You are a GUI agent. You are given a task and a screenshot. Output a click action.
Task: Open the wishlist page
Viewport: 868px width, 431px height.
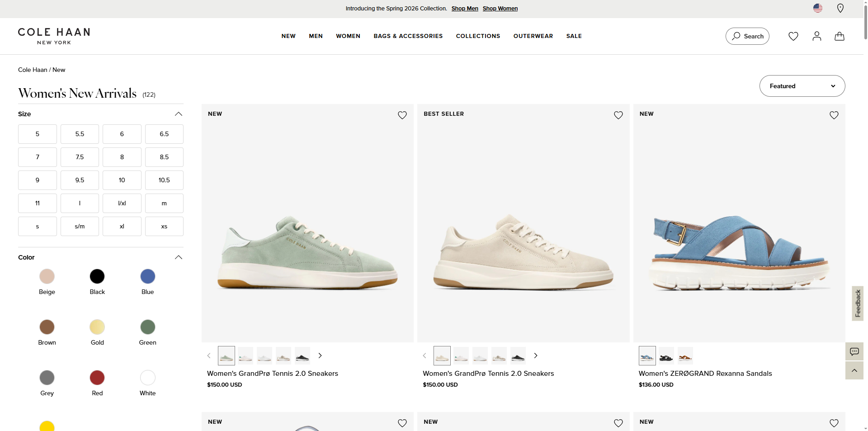[x=793, y=36]
